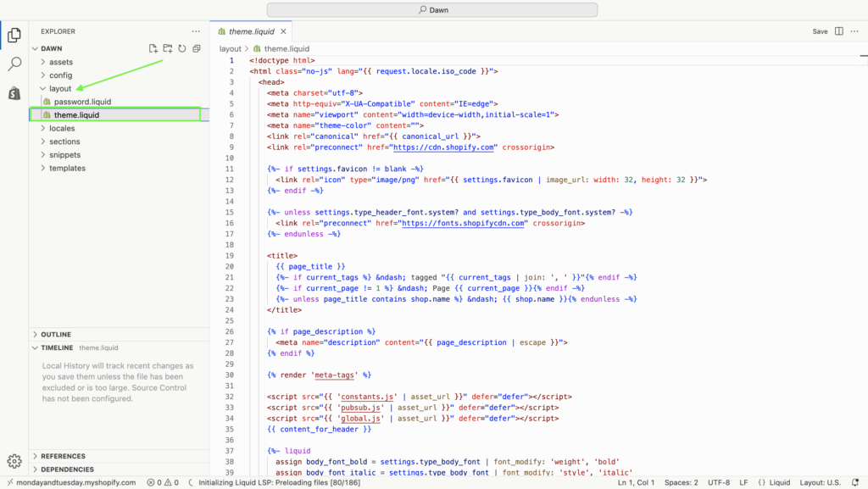Split the editor to the right
The height and width of the screenshot is (489, 868).
click(x=839, y=31)
